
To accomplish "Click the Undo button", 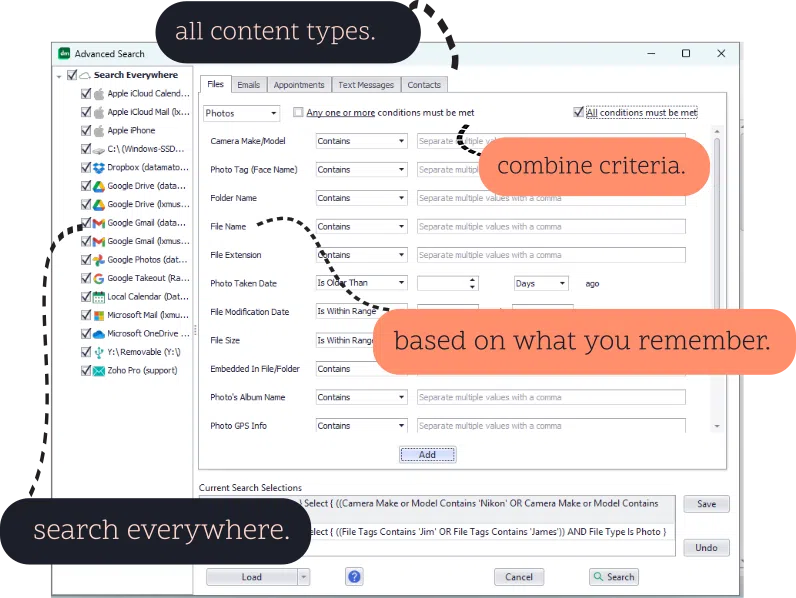I will 706,548.
